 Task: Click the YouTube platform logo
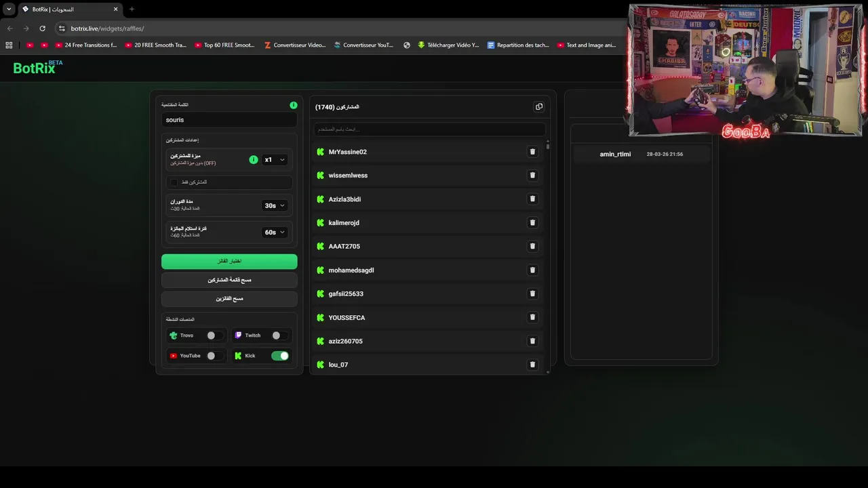(x=174, y=356)
